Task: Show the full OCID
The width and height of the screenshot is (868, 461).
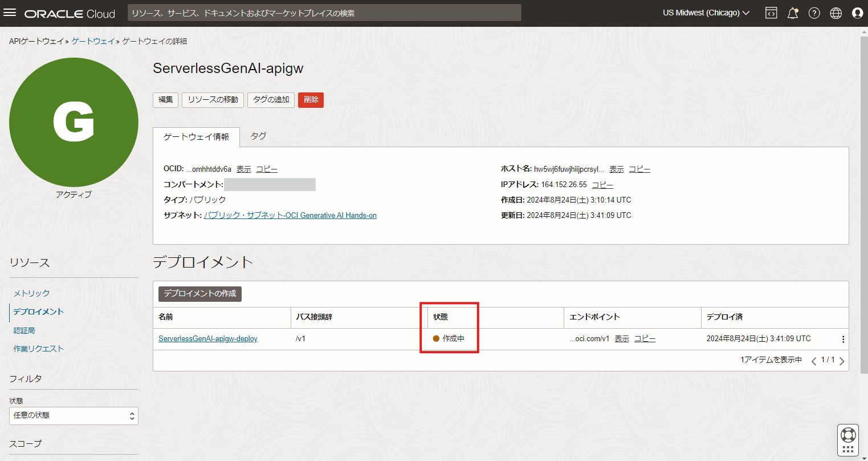Action: click(x=244, y=169)
